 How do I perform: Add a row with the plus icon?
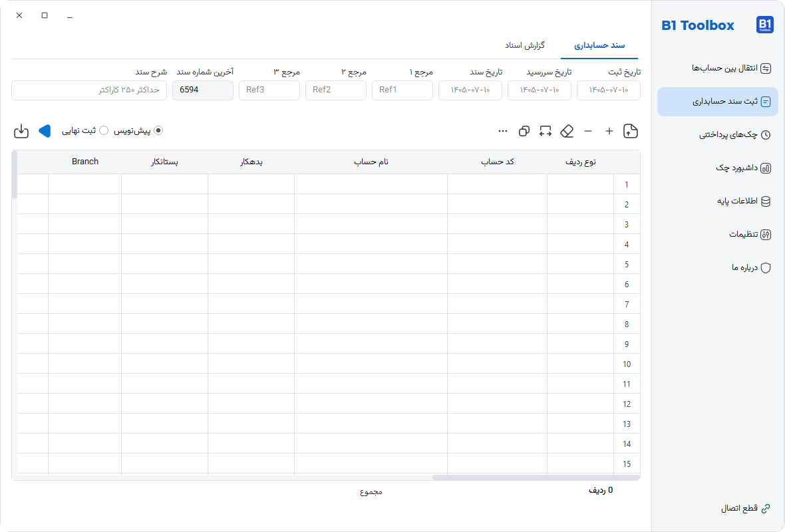pyautogui.click(x=609, y=131)
